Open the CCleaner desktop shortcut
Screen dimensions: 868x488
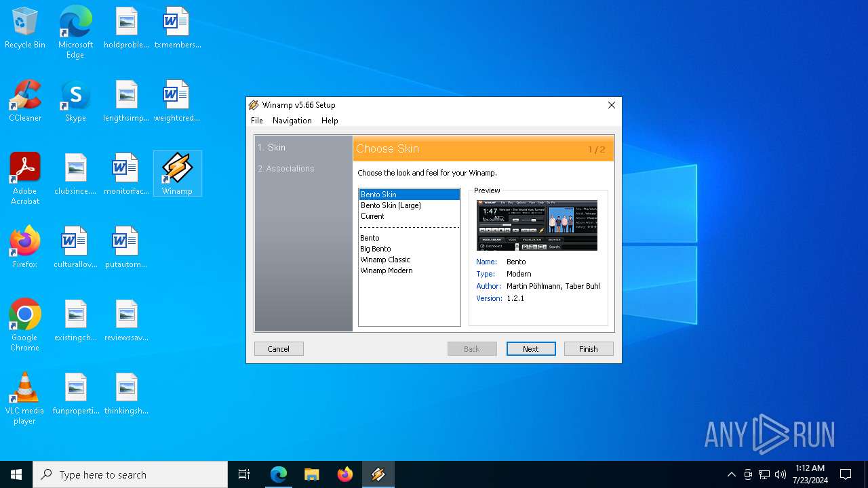25,102
